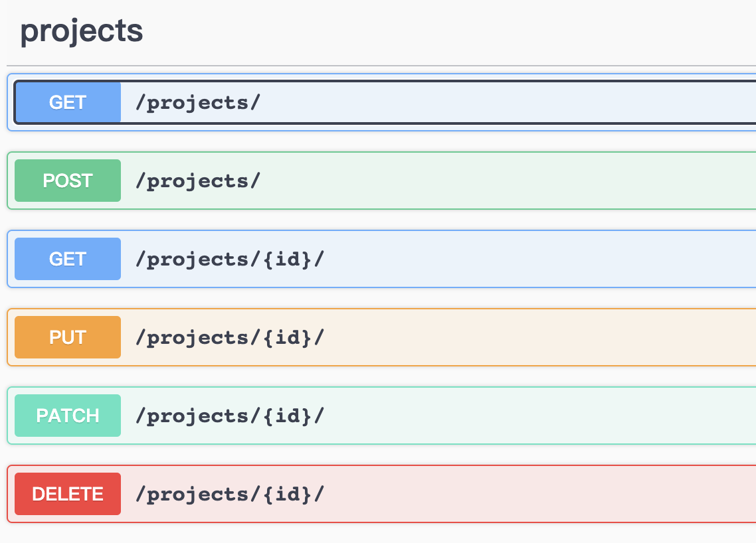Collapse the section by clicking the projects heading
756x543 pixels.
(82, 31)
